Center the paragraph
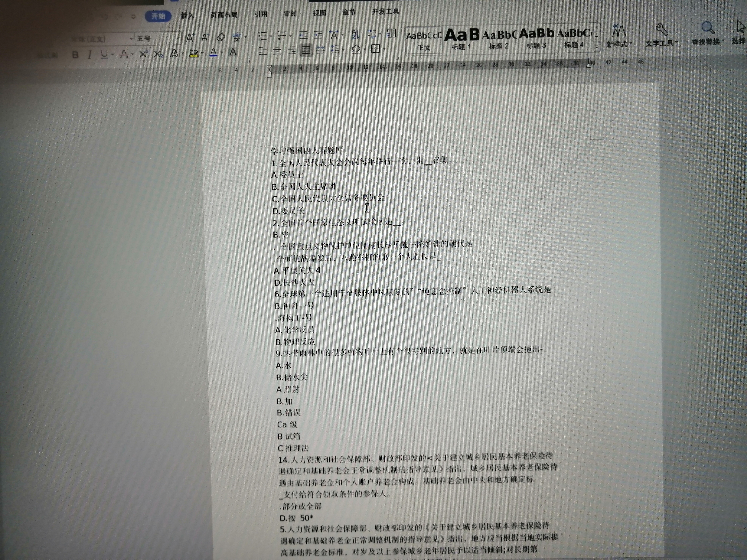 click(277, 51)
